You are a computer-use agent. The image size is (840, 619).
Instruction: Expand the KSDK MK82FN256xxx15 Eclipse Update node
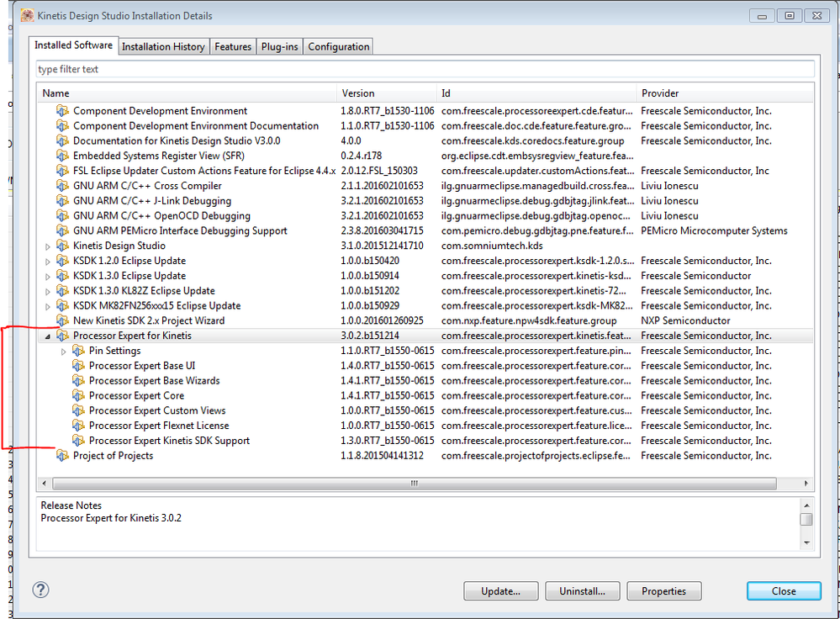coord(48,306)
